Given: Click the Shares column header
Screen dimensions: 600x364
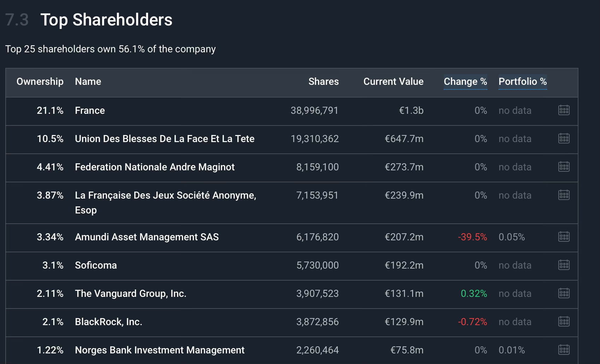Looking at the screenshot, I should 323,82.
